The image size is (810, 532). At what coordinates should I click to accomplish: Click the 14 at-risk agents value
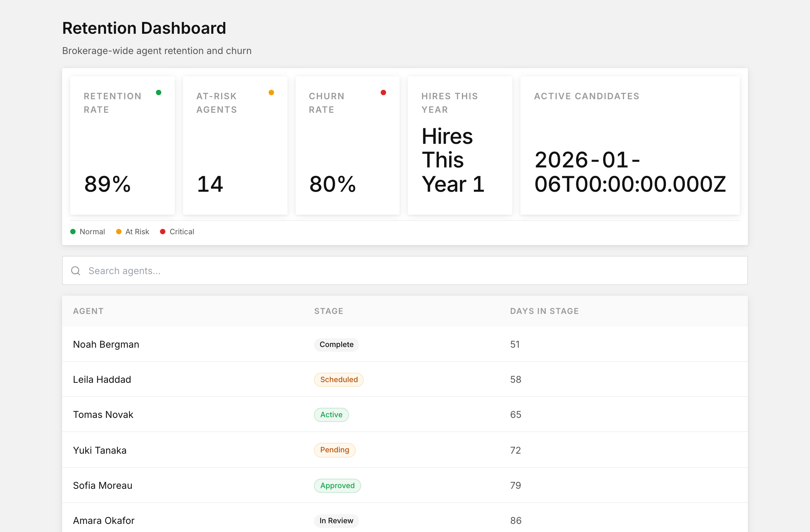[x=210, y=184]
